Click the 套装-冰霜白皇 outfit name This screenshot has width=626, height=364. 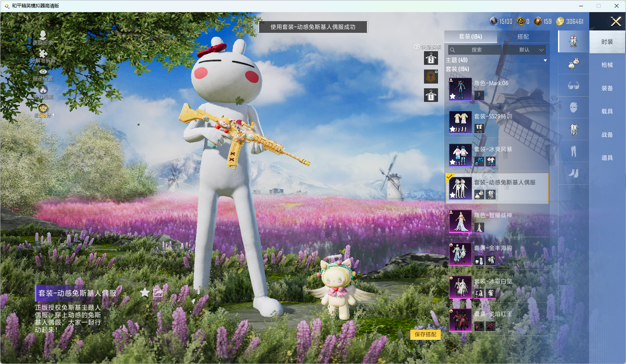pos(493,281)
